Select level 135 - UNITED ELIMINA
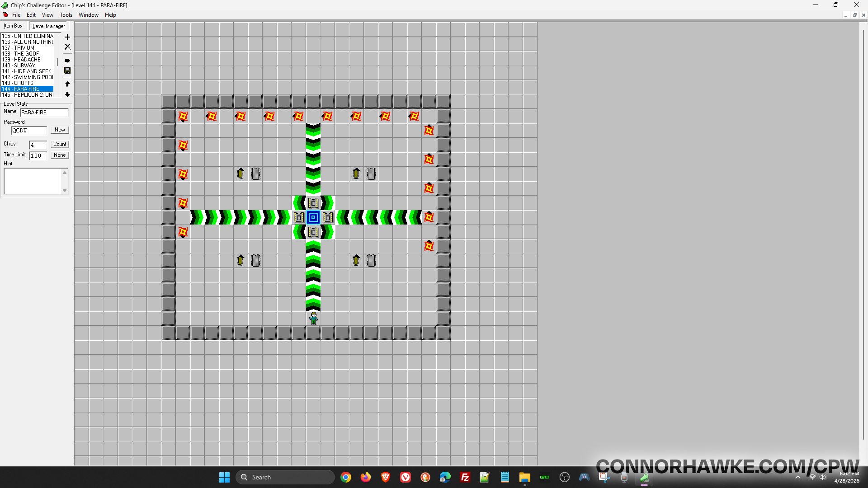Screen dimensions: 868x488 28,36
